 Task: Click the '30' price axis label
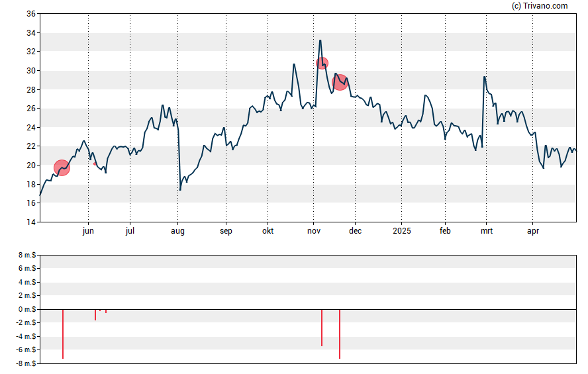(x=31, y=71)
